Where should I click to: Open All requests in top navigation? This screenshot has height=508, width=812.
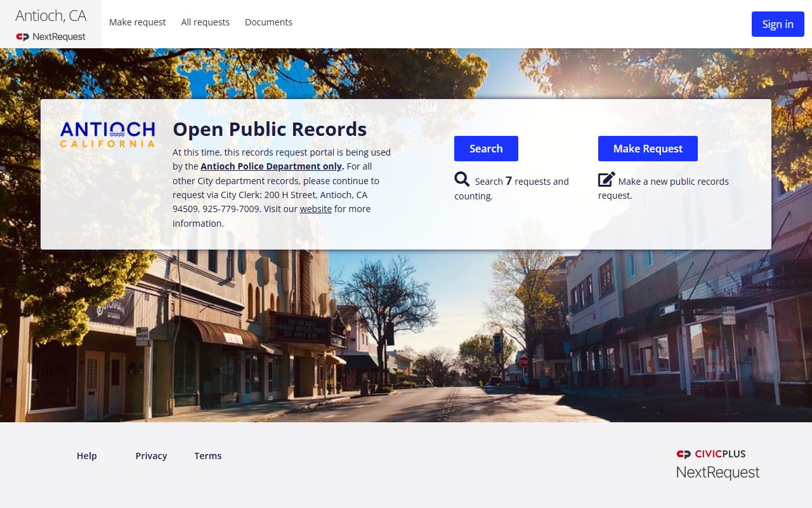[x=205, y=22]
